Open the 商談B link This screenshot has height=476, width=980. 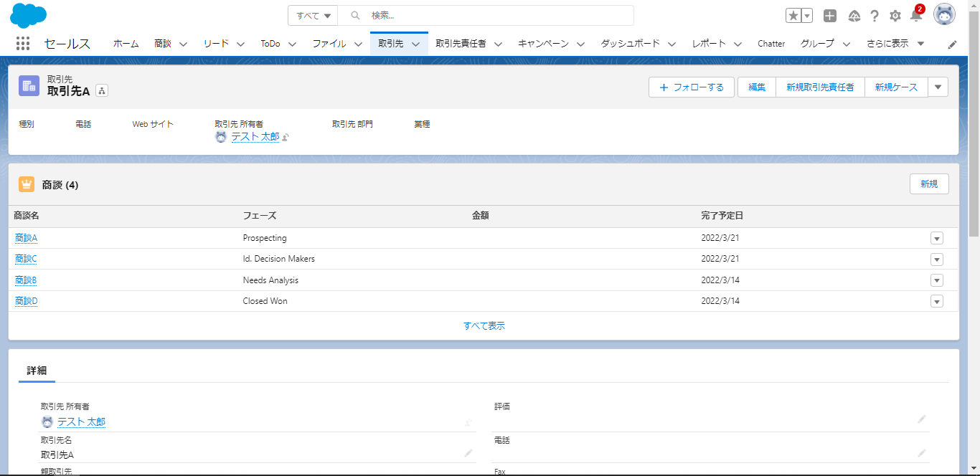tap(26, 280)
